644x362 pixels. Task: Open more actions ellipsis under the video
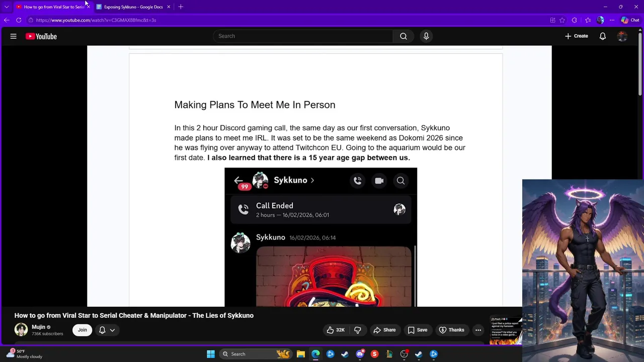(x=478, y=330)
